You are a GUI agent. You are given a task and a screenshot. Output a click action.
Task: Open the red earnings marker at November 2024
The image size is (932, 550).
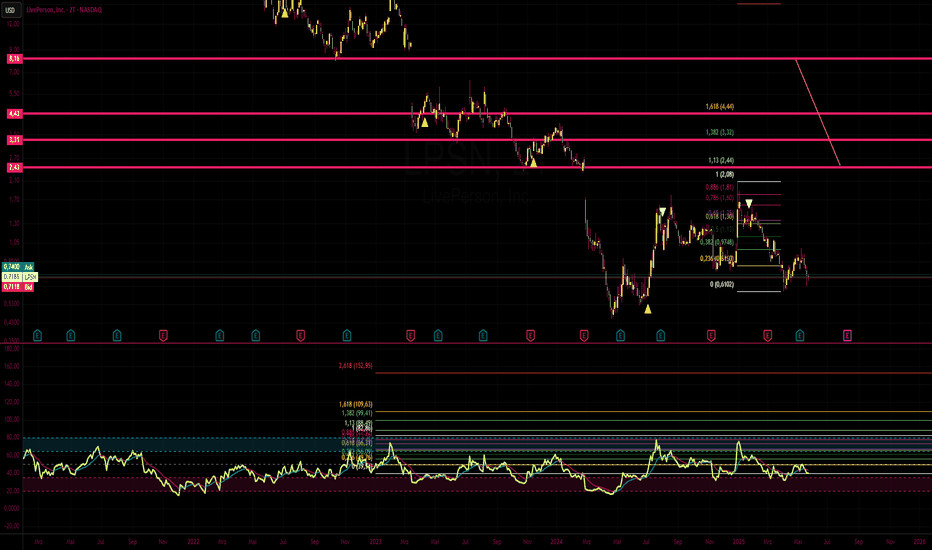(711, 336)
